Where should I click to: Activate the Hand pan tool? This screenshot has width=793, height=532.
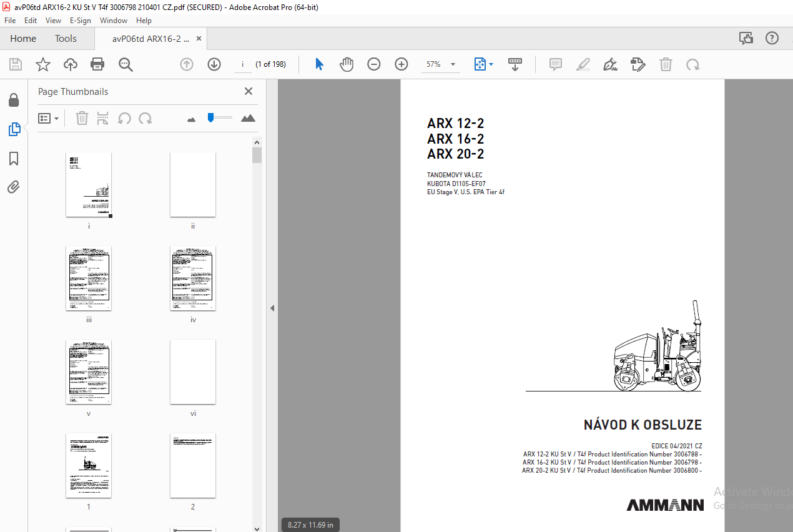click(x=347, y=64)
